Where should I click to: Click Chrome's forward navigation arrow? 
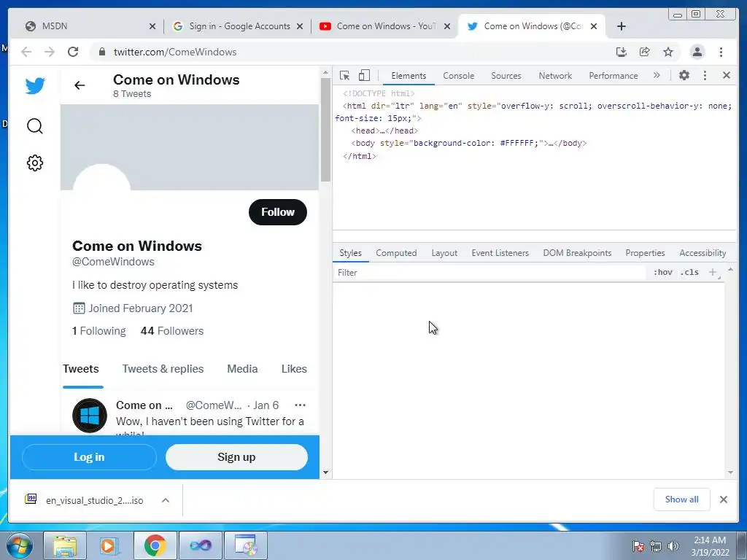pyautogui.click(x=50, y=52)
